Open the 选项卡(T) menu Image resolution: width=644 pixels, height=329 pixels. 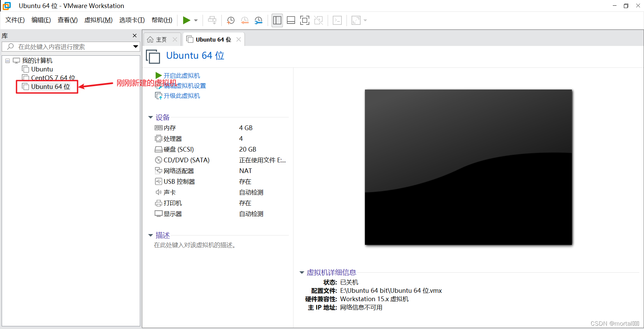click(132, 20)
